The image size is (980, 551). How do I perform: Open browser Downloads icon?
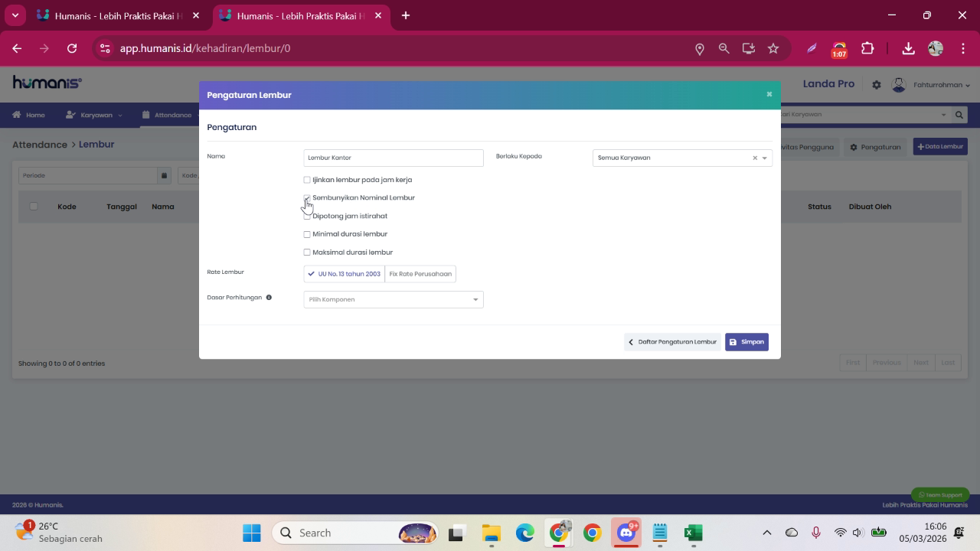coord(908,48)
